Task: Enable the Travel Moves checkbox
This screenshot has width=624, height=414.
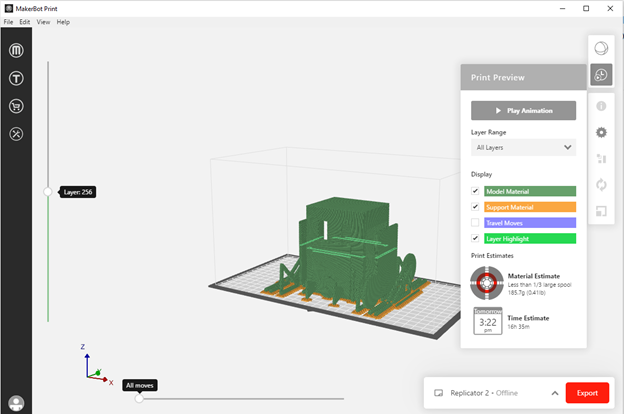Action: point(475,223)
